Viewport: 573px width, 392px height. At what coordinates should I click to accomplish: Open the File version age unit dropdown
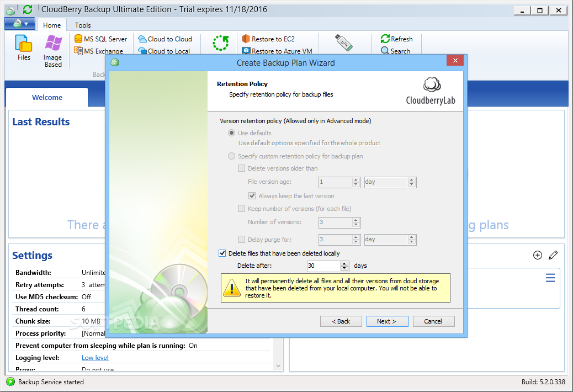click(x=390, y=182)
